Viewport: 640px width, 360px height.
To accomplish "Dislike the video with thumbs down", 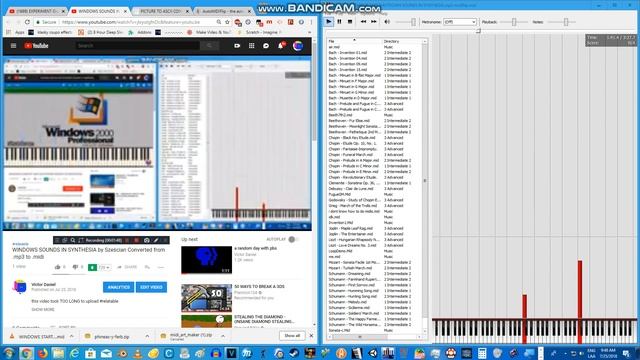I will [x=76, y=267].
